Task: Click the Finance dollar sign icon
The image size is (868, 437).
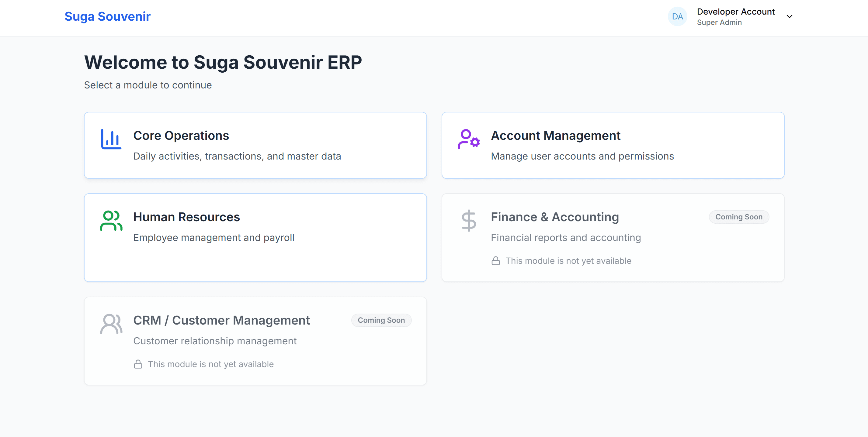Action: click(468, 221)
